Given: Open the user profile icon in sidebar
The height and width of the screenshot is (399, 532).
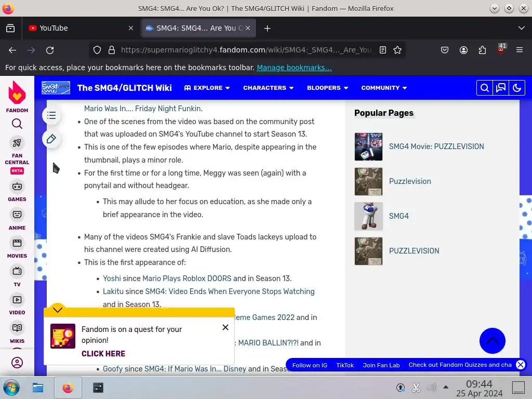Looking at the screenshot, I should coord(17,363).
